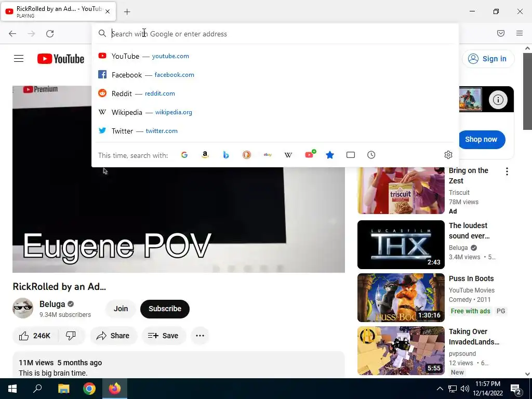Viewport: 532px width, 399px height.
Task: Select Wikipedia wikipedia.org suggestion
Action: [275, 112]
